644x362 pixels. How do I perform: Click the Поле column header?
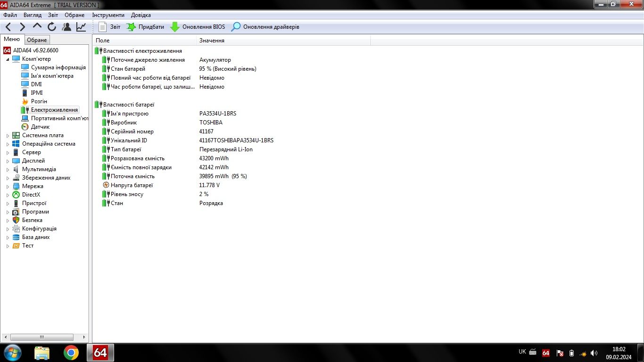pos(144,41)
